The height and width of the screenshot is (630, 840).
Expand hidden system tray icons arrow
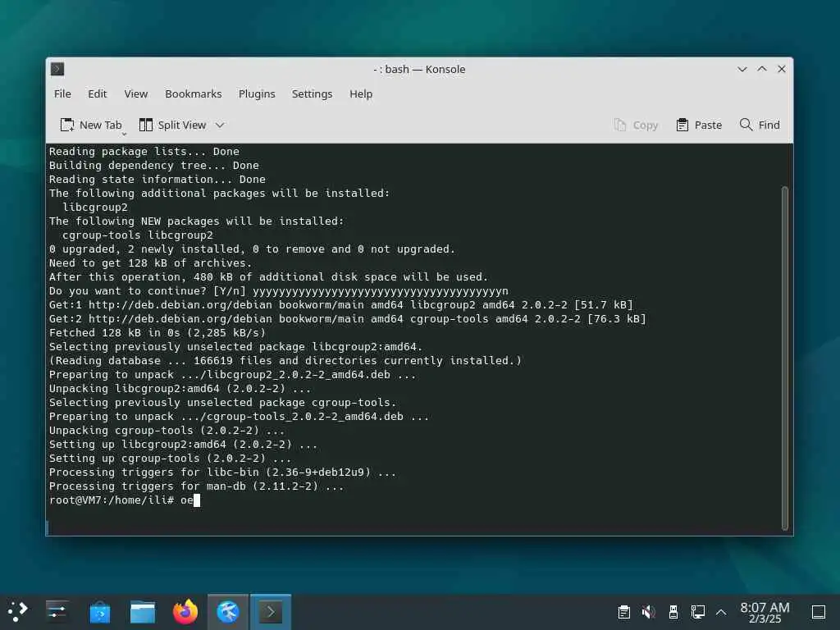(721, 612)
